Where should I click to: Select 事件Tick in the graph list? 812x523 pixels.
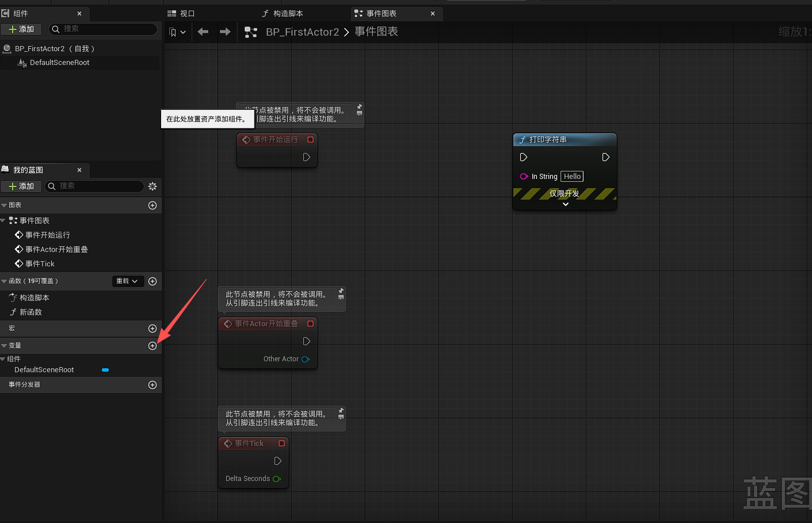tap(40, 264)
